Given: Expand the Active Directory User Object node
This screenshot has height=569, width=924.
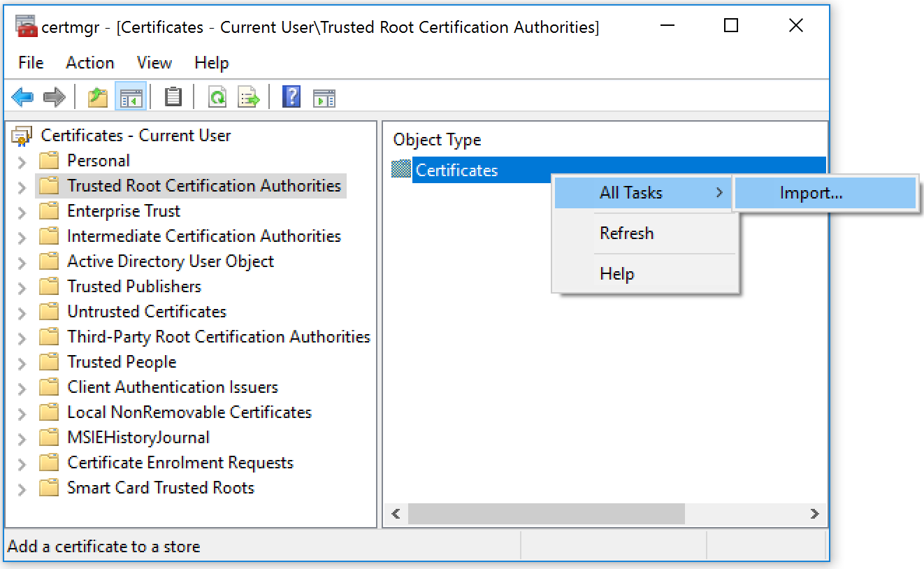Looking at the screenshot, I should pyautogui.click(x=22, y=263).
